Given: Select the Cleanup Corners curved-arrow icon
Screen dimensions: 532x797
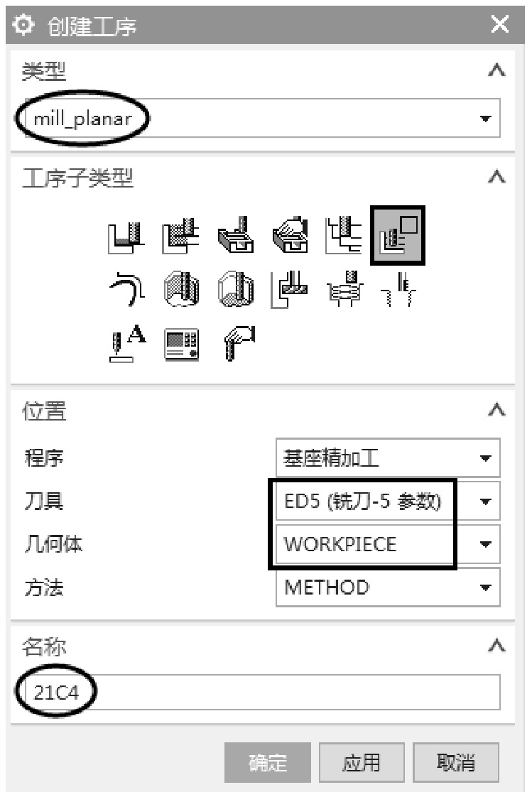Looking at the screenshot, I should point(127,289).
